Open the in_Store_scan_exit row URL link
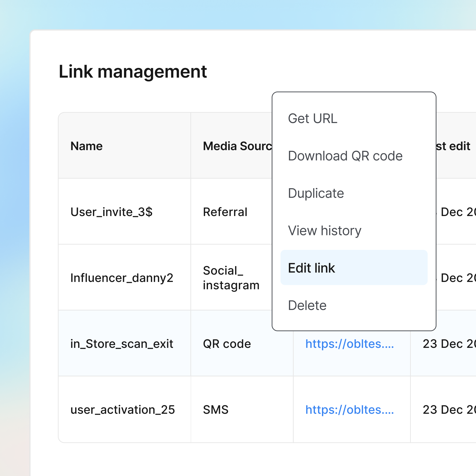 coord(350,343)
